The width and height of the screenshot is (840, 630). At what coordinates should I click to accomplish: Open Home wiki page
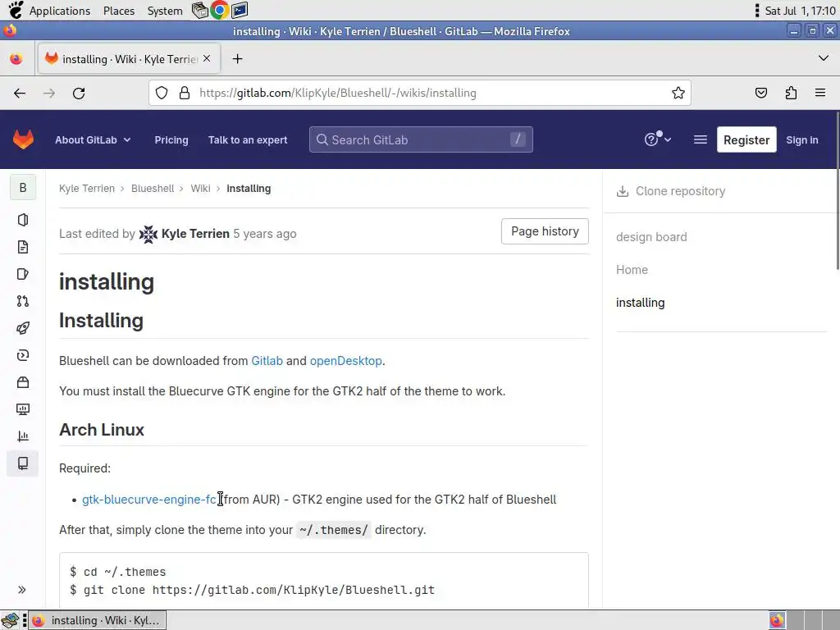click(x=632, y=269)
